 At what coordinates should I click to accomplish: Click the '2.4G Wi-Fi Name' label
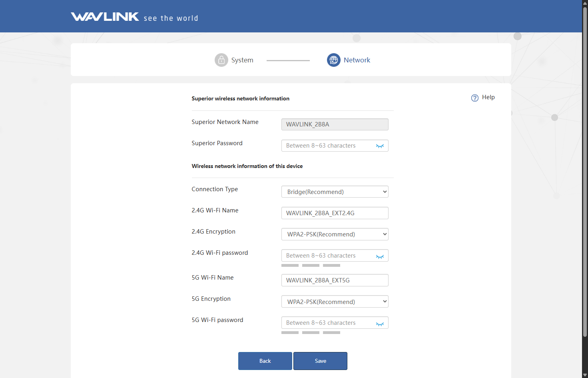(x=215, y=210)
